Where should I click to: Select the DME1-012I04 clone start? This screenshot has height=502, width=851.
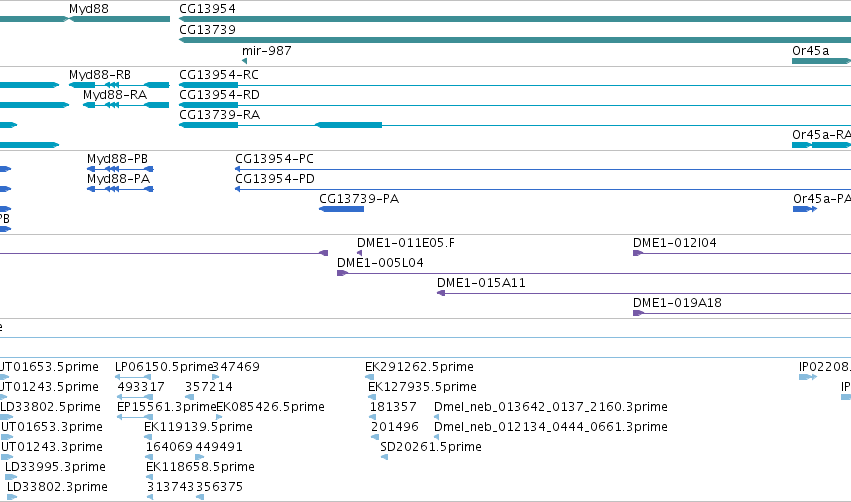pyautogui.click(x=638, y=253)
